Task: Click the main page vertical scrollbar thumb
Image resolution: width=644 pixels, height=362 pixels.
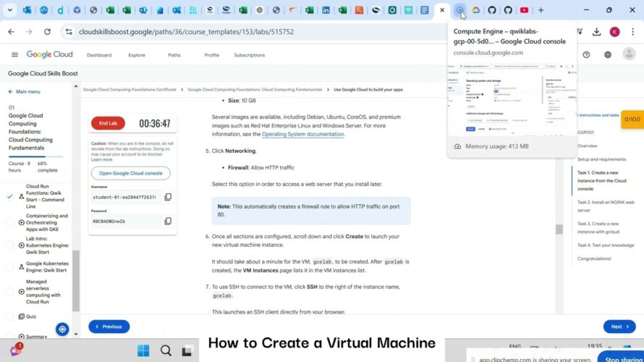Action: point(559,230)
